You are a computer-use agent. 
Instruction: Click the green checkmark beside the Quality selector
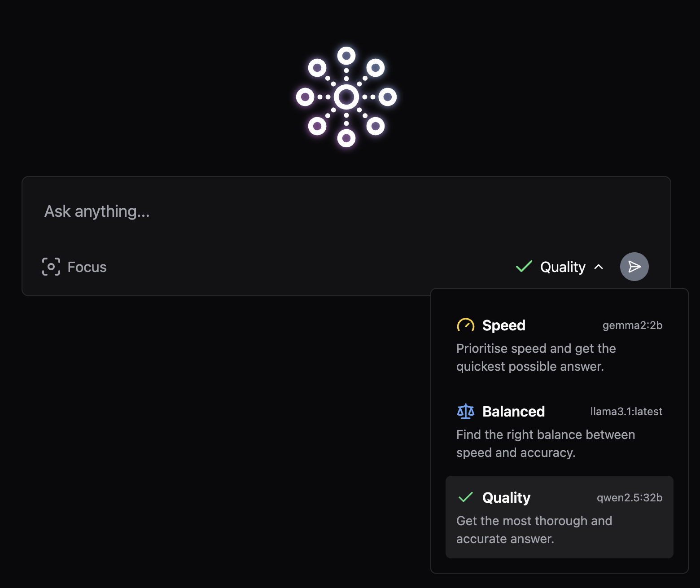[x=524, y=267]
